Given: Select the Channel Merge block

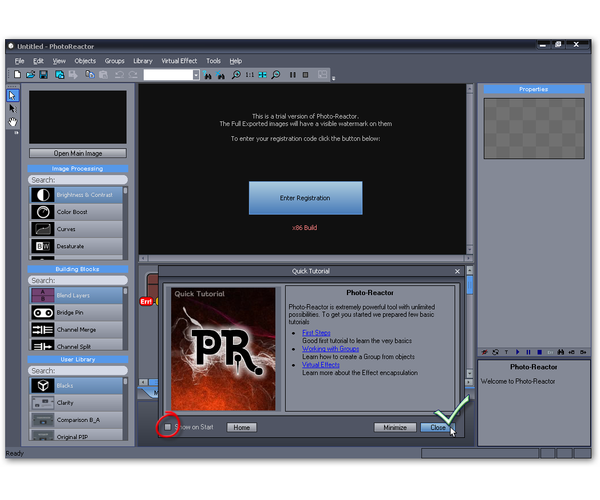Looking at the screenshot, I should click(76, 330).
